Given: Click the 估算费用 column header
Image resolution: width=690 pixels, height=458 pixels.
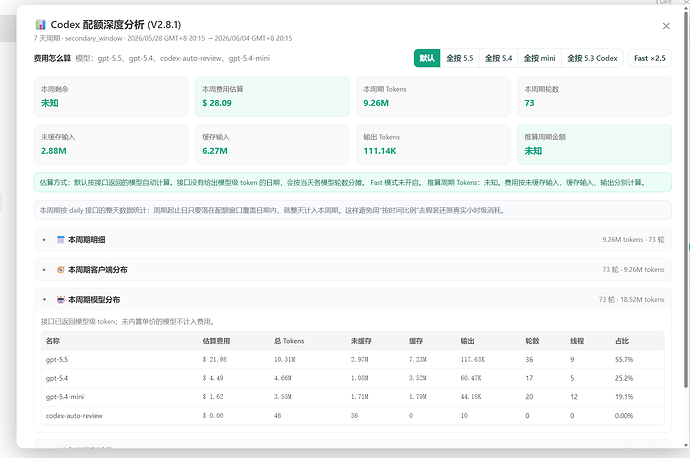Looking at the screenshot, I should [216, 341].
